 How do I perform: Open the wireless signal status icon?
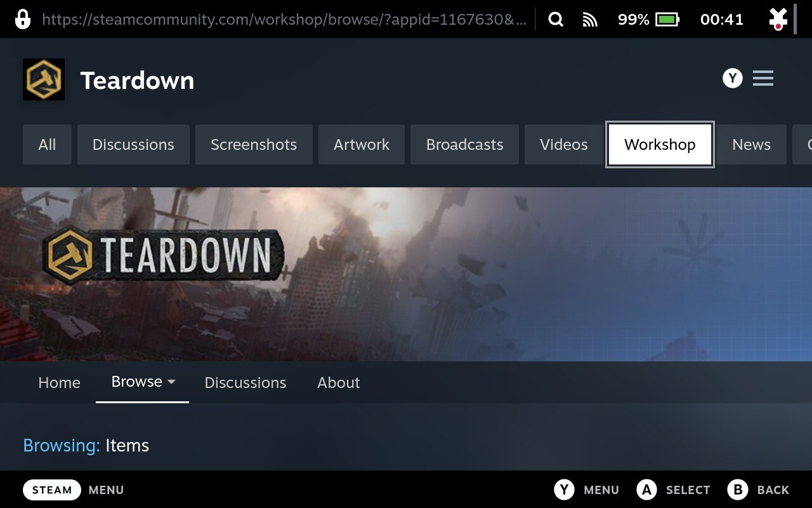[590, 20]
